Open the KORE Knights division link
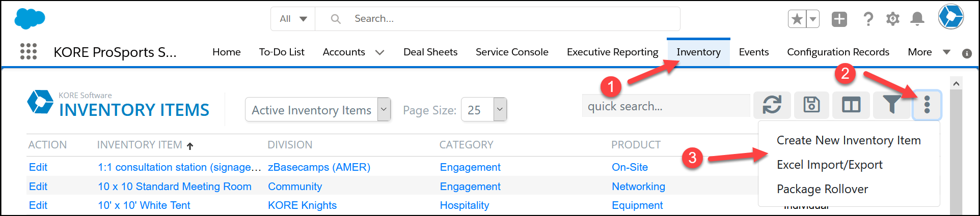 303,205
